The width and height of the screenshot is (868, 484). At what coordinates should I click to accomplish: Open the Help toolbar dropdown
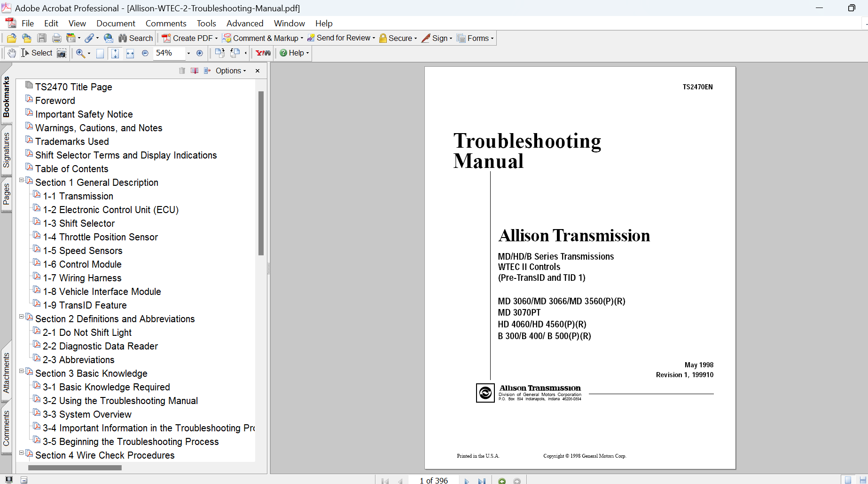[x=294, y=53]
